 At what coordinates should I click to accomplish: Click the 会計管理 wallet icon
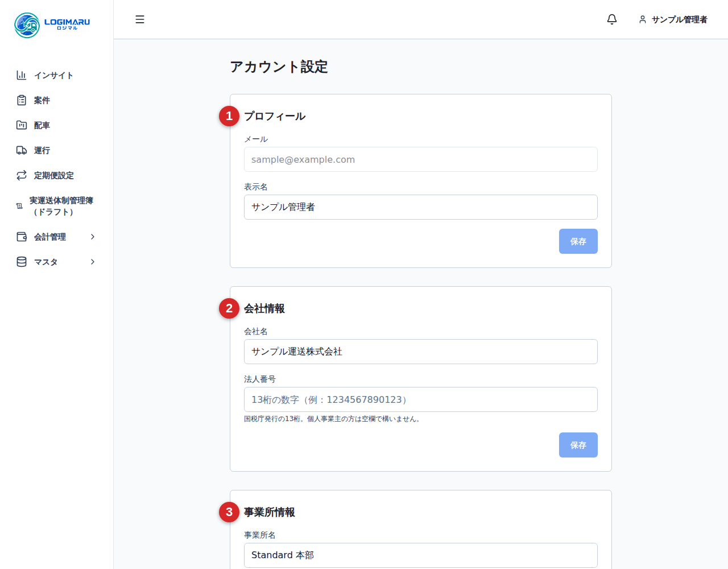point(22,237)
